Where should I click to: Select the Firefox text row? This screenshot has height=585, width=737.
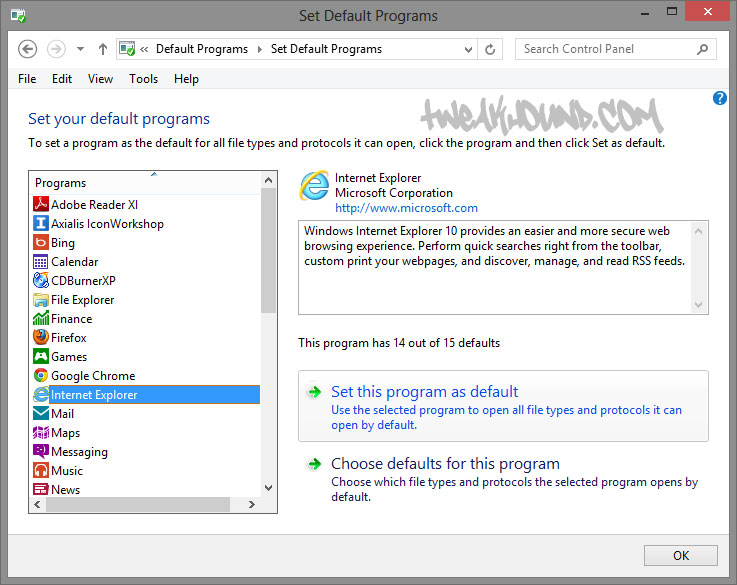[x=69, y=337]
